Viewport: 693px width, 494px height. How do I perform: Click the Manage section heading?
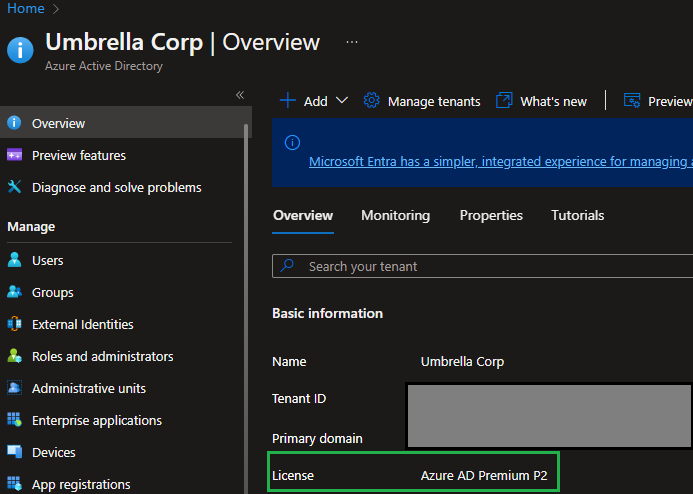pos(31,227)
